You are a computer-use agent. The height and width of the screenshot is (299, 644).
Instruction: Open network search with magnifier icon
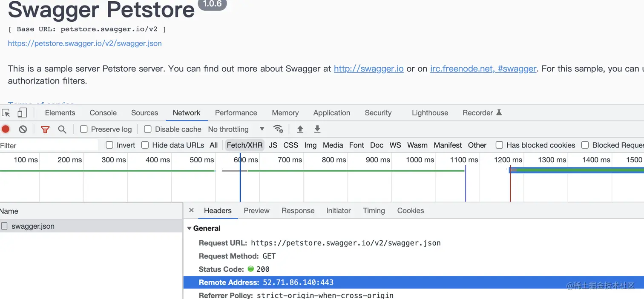[x=62, y=129]
